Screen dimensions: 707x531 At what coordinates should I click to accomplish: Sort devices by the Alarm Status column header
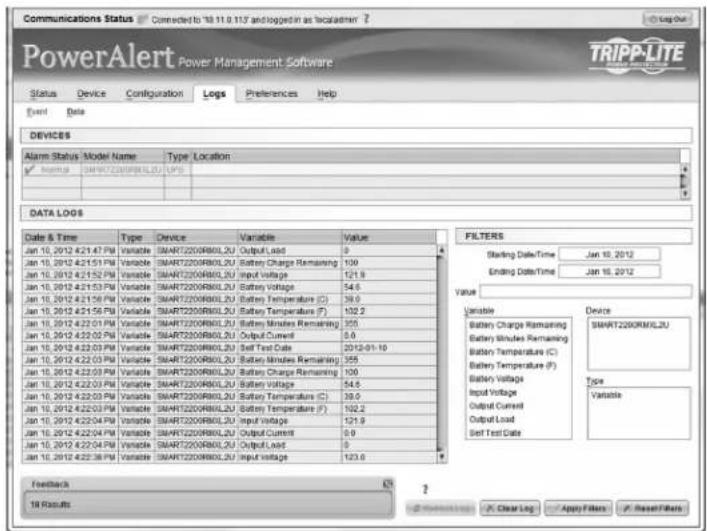point(52,156)
